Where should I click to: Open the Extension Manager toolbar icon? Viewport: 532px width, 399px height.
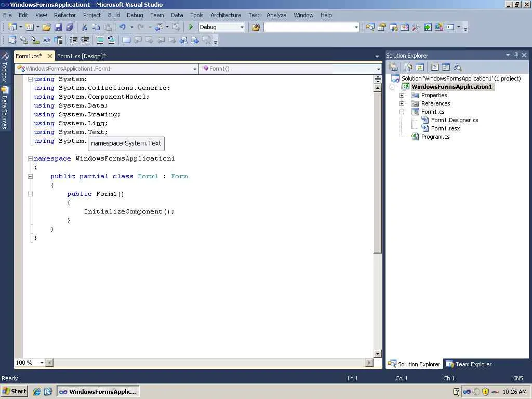pyautogui.click(x=439, y=27)
